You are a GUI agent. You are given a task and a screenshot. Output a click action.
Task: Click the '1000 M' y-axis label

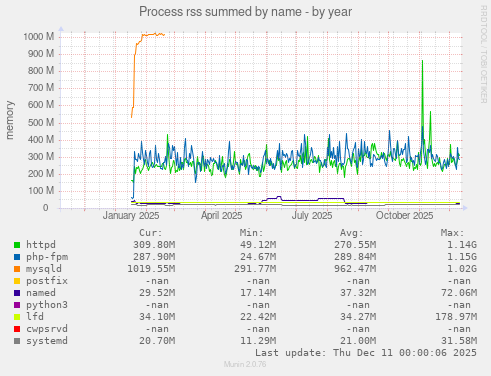[x=38, y=37]
